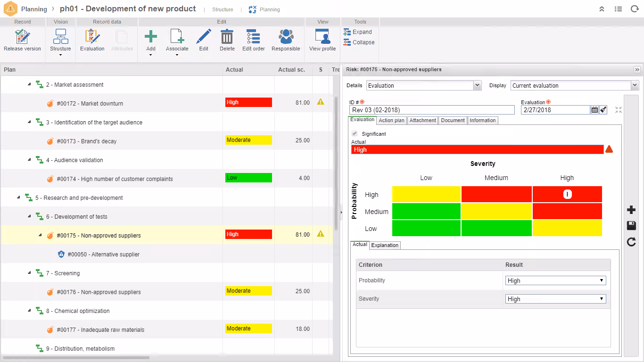The width and height of the screenshot is (644, 362).
Task: Click the Delete trash icon
Action: (x=227, y=37)
